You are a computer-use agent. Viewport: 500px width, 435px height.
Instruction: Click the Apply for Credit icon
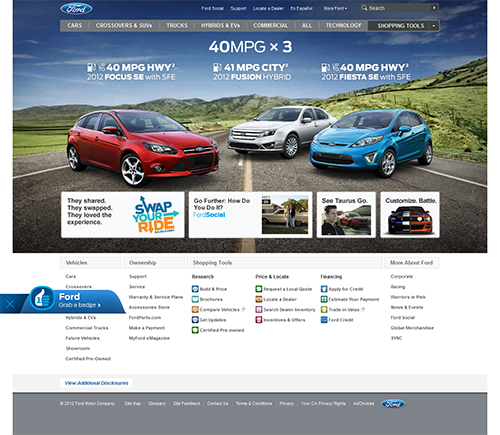tap(324, 289)
